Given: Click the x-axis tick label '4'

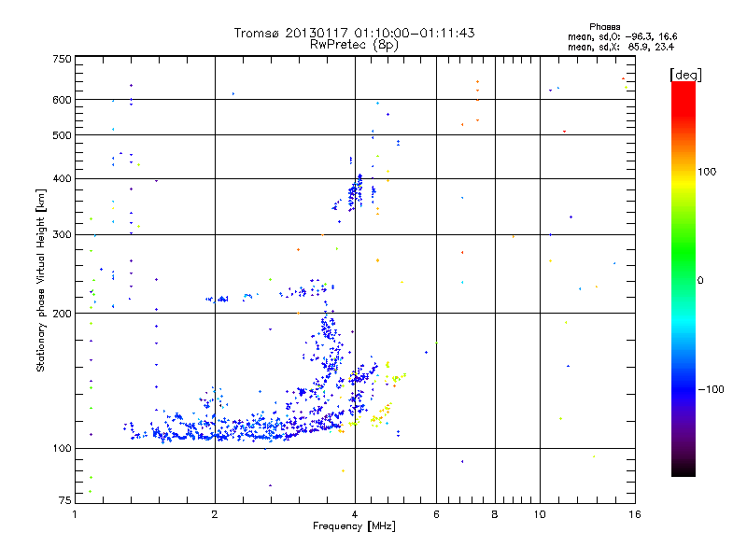Looking at the screenshot, I should (355, 514).
